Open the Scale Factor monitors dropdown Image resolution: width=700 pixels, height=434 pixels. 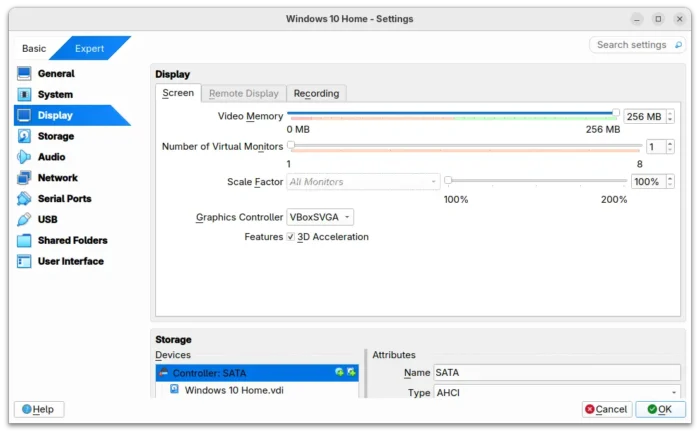tap(363, 182)
